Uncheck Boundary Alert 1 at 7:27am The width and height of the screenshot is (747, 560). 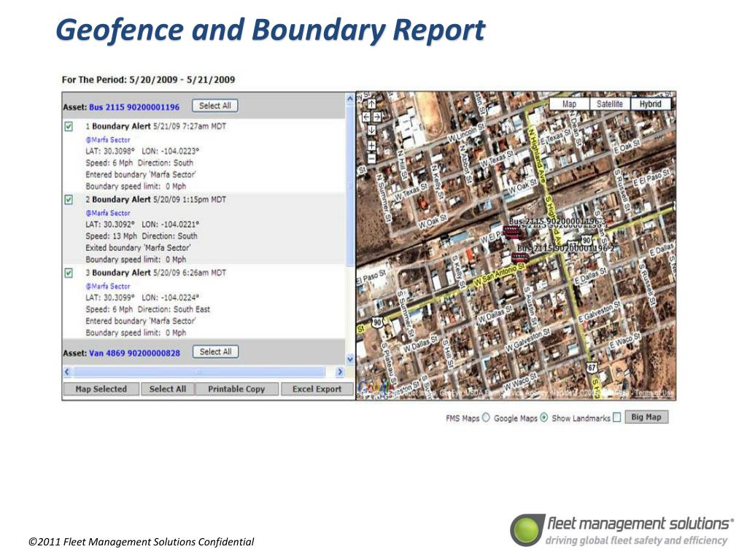(x=69, y=126)
